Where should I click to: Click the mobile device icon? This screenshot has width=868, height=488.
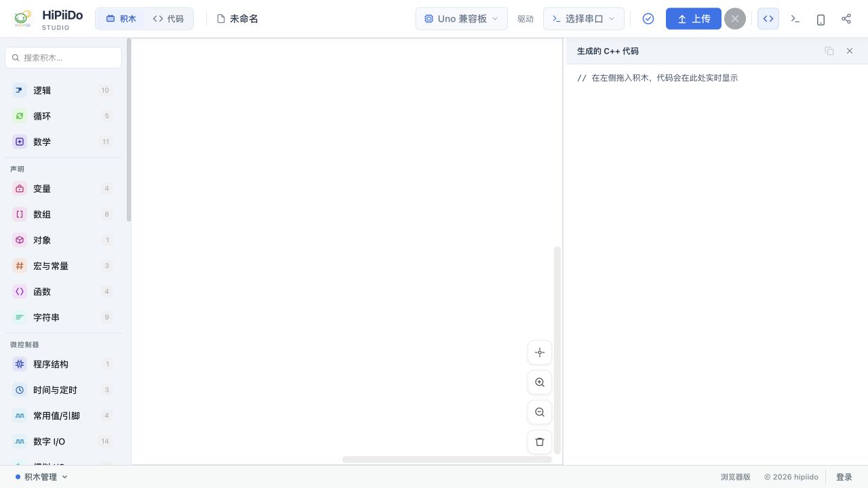(x=821, y=19)
